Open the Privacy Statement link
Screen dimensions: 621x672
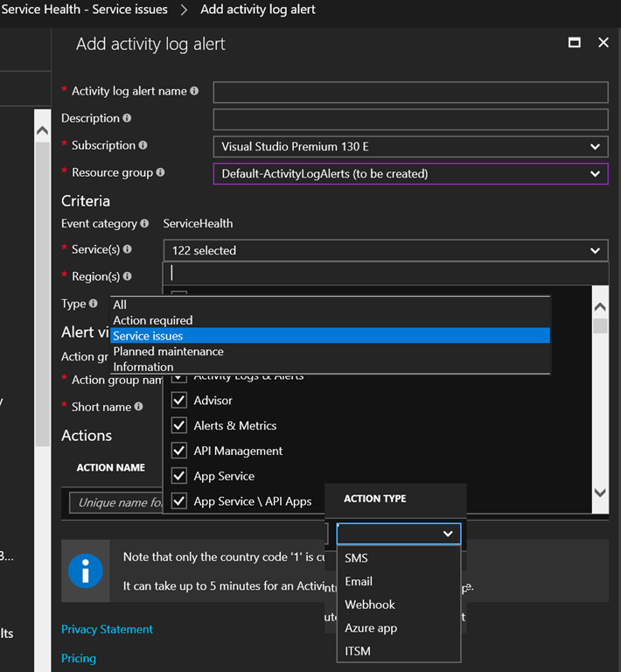[107, 629]
